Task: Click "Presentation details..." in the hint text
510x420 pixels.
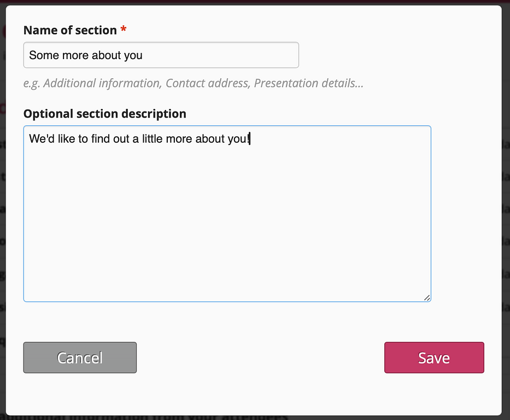Action: click(x=308, y=83)
